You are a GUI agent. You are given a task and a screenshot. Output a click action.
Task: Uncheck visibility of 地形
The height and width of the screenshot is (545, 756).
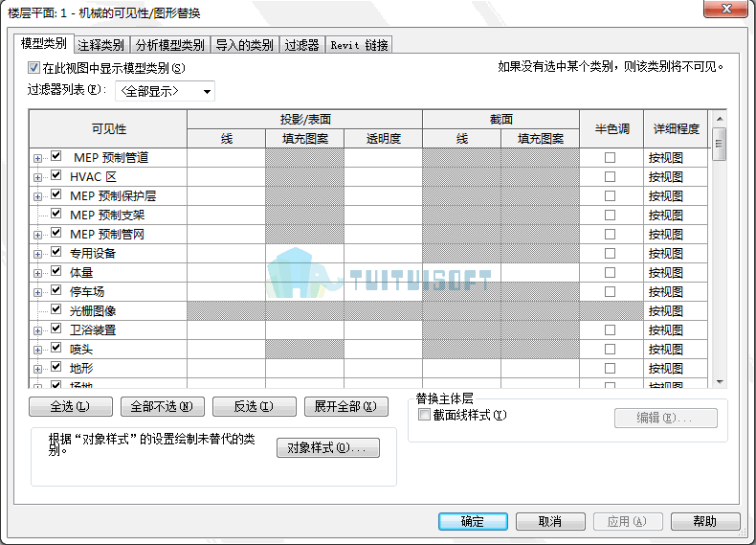pyautogui.click(x=56, y=367)
